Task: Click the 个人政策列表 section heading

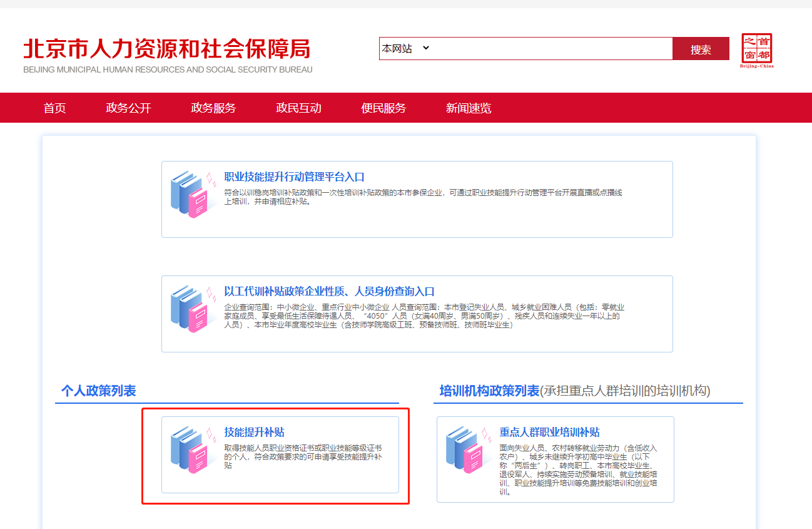Action: [x=98, y=391]
